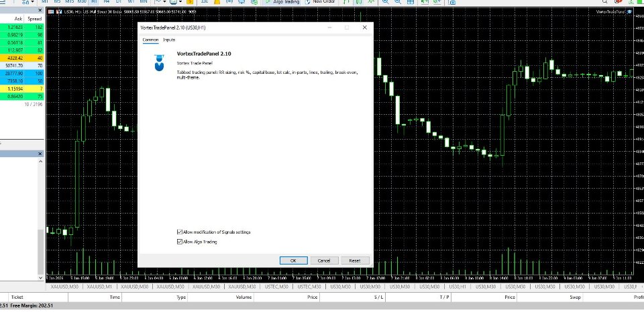
Task: Open the search magnifier in the top right
Action: pos(604,1)
